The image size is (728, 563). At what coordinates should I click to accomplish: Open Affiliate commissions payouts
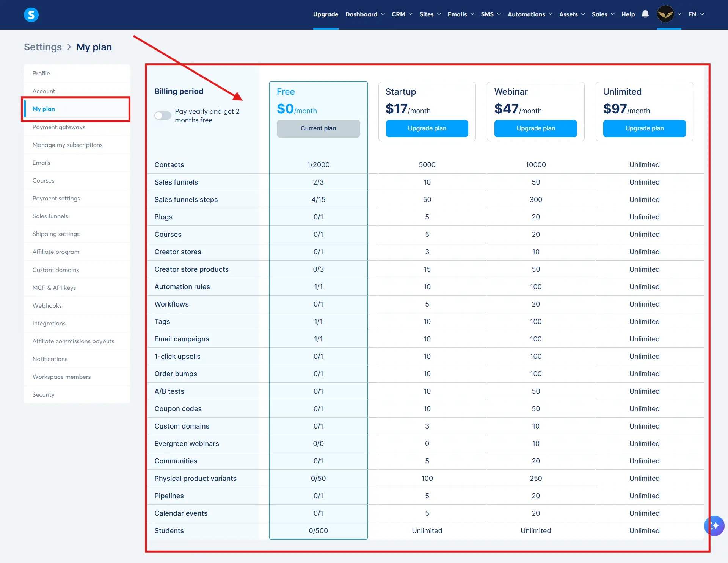77,341
